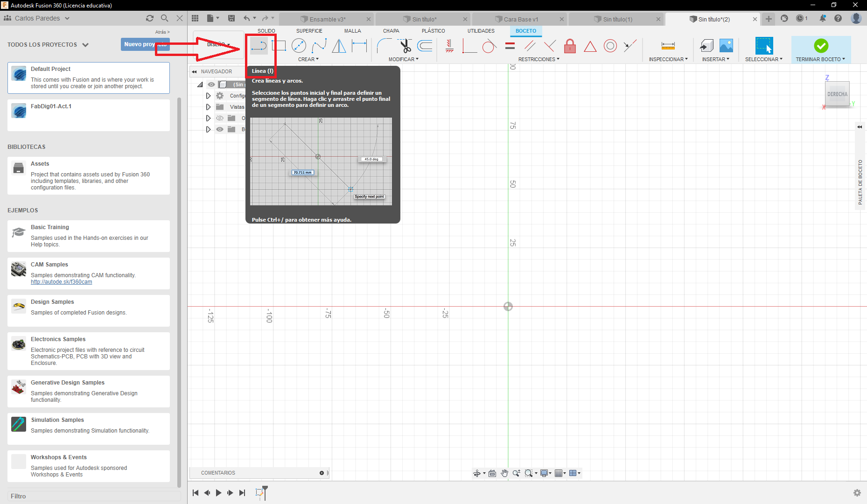This screenshot has height=504, width=867.
Task: Apply the parallel constraint
Action: [530, 46]
